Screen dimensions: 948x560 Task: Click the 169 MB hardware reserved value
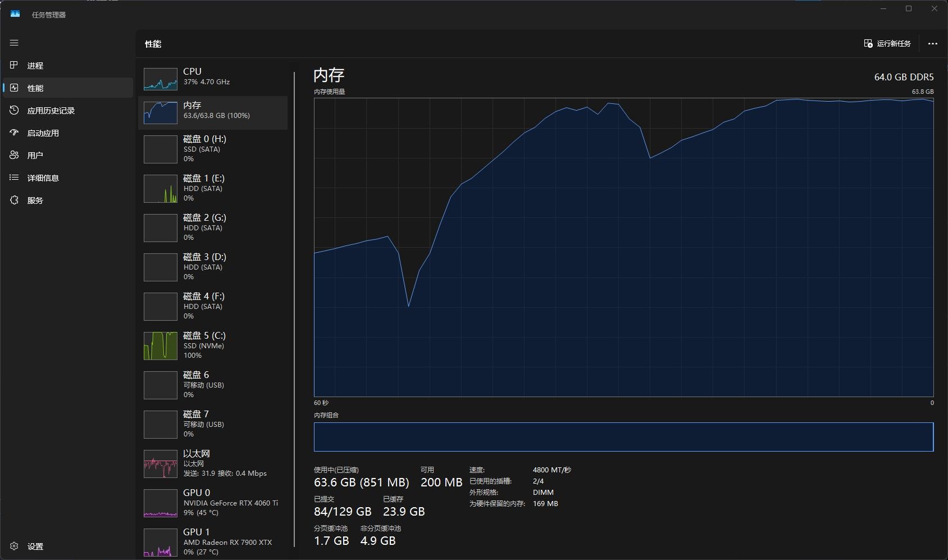pyautogui.click(x=545, y=504)
